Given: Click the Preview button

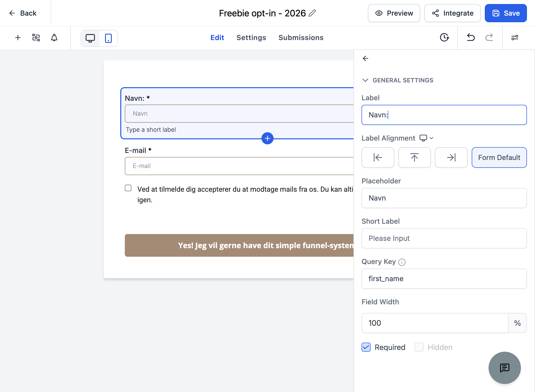Looking at the screenshot, I should click(394, 13).
